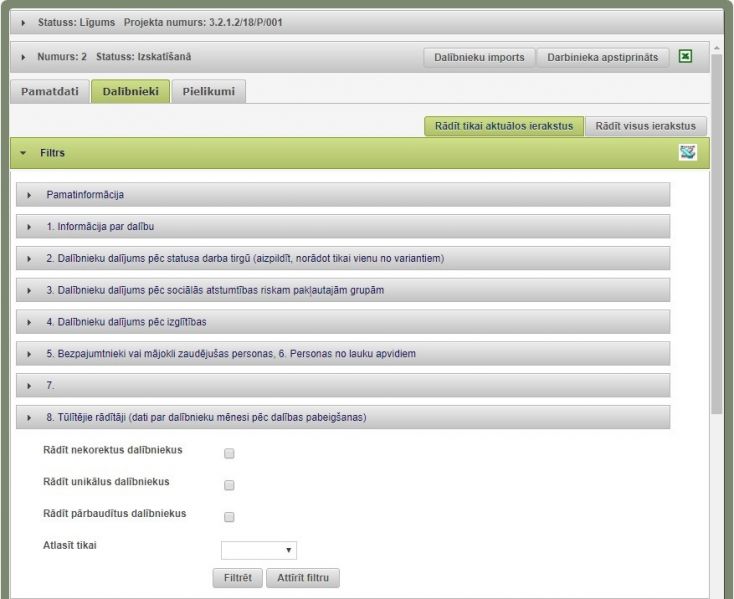Expand section 2 on darba tirgū status
734x599 pixels.
click(343, 258)
